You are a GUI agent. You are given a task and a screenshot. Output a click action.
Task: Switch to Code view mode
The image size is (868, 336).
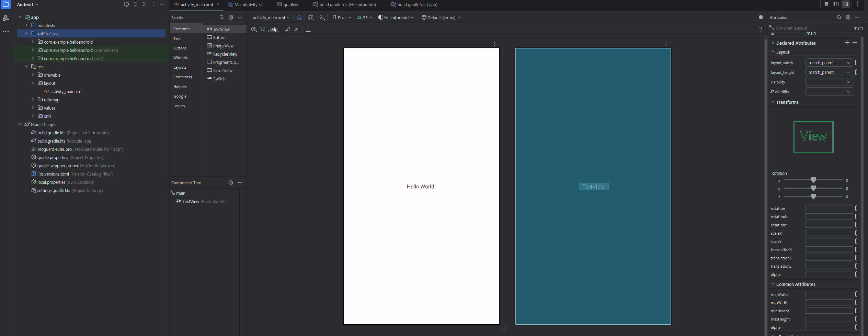(x=826, y=4)
